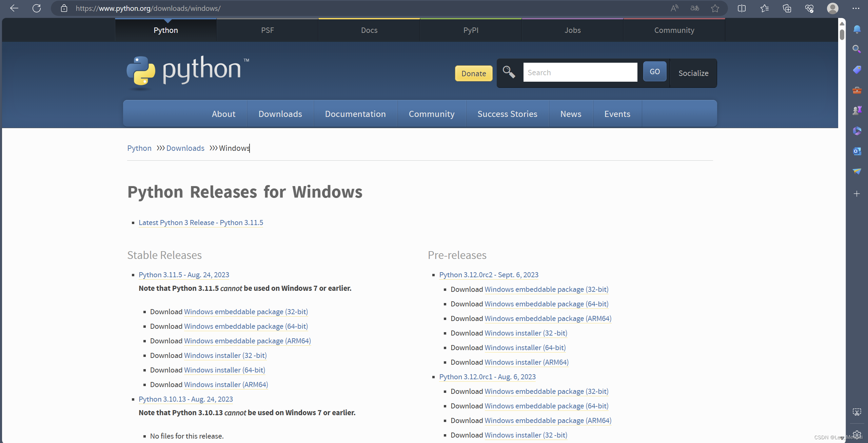Open the Collections toolbar icon
The width and height of the screenshot is (868, 443).
coord(787,8)
